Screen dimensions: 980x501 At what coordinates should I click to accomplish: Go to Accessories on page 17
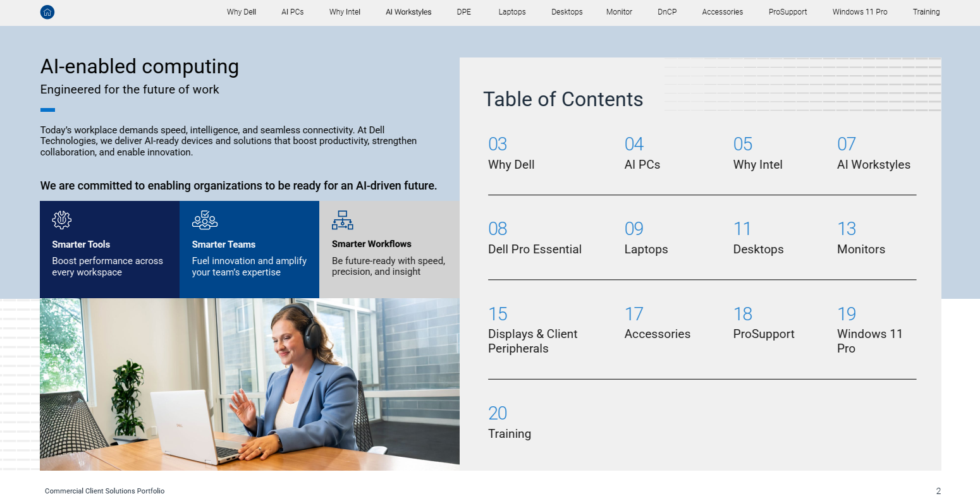(657, 325)
